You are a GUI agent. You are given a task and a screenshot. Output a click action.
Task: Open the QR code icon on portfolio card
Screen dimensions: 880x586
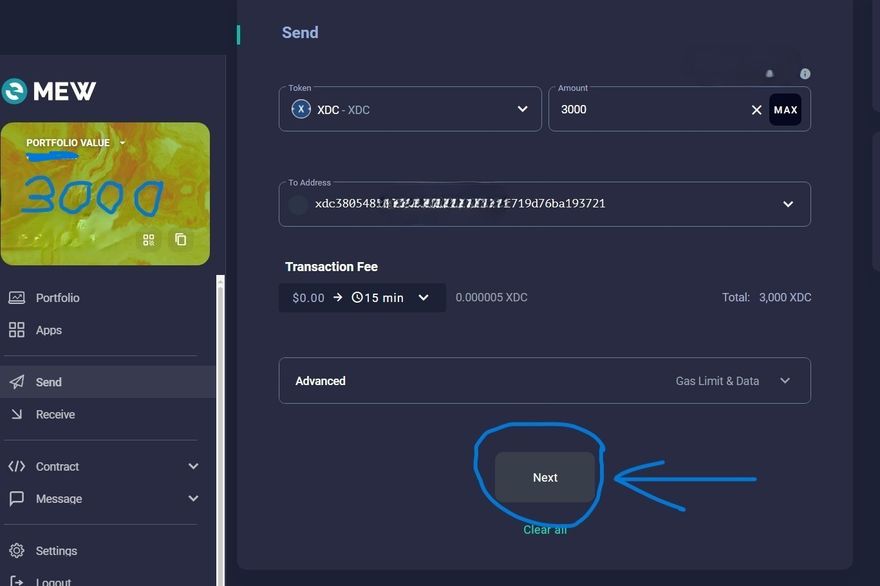[149, 240]
